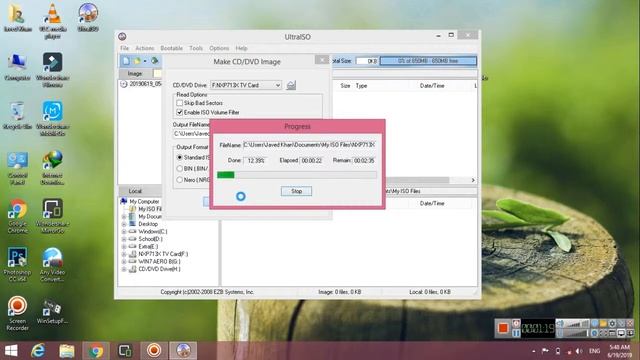
Task: Open the Help menu
Action: pyautogui.click(x=241, y=48)
